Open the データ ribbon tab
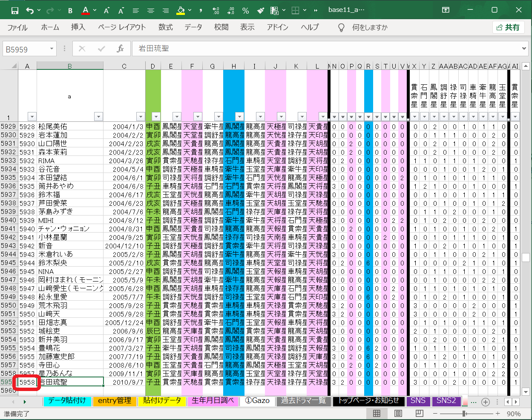The height and width of the screenshot is (420, 532). click(193, 27)
